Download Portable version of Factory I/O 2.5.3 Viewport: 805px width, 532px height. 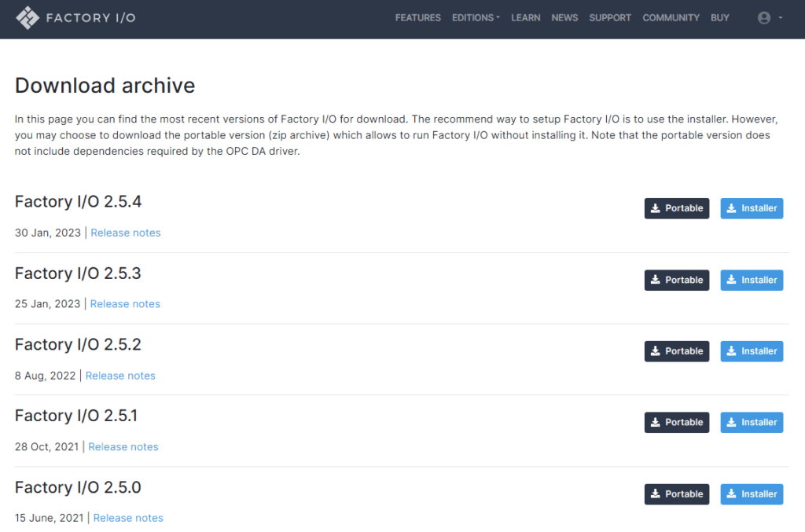click(677, 280)
